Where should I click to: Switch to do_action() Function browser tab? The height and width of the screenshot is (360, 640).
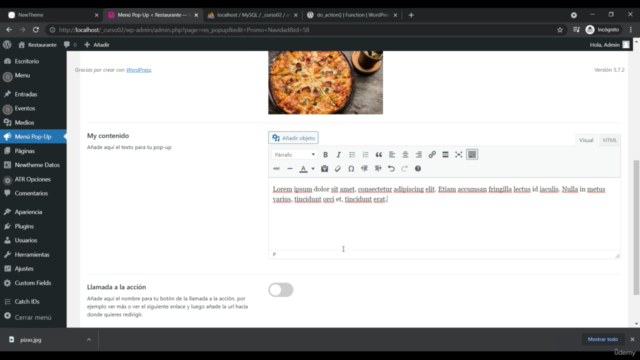[x=352, y=15]
